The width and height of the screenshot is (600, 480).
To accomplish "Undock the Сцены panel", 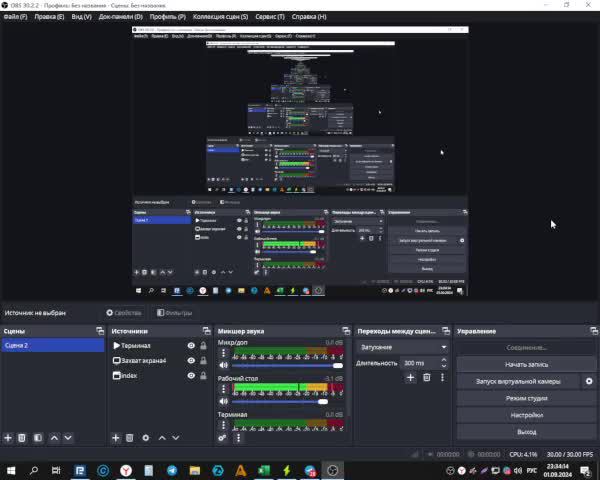I will click(100, 331).
